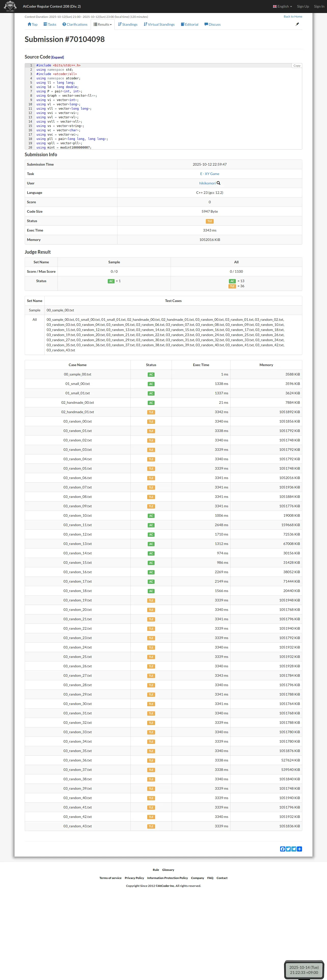Screen dimensions: 327x980
Task: Open the English language dropdown
Action: click(x=282, y=6)
